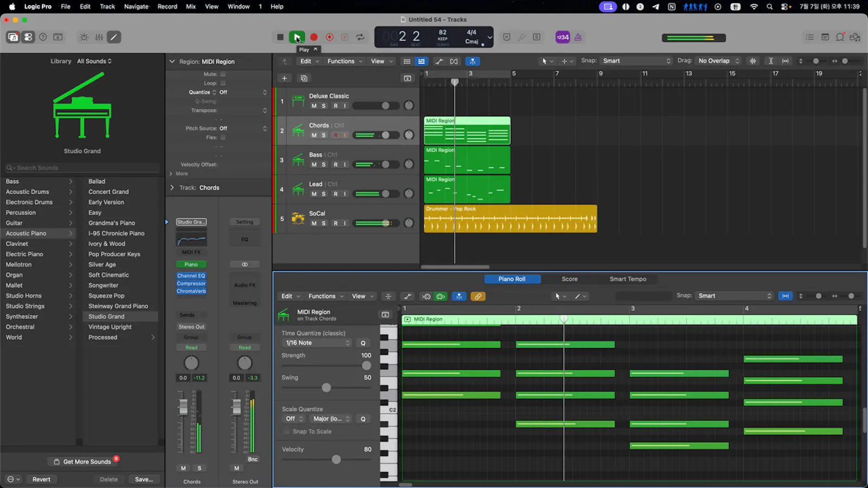This screenshot has height=488, width=868.
Task: Click the Stop transport button
Action: pos(280,37)
